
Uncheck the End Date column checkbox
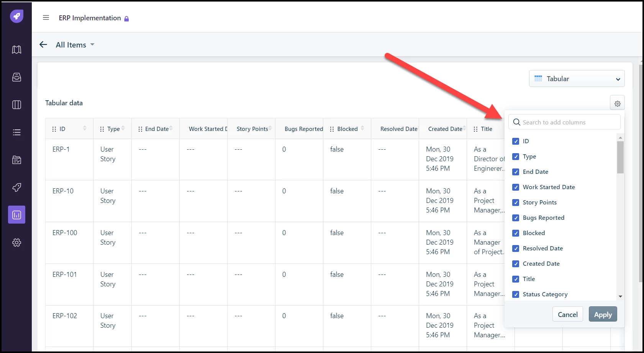(516, 172)
